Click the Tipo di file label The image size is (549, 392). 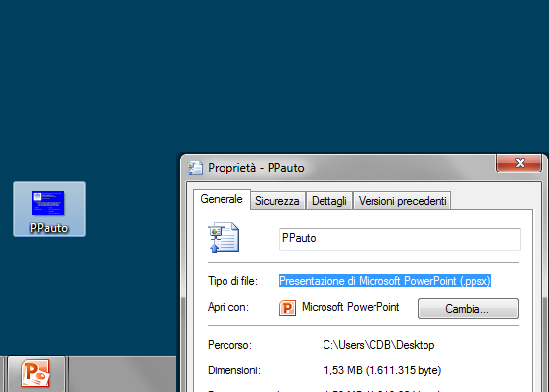tap(233, 281)
